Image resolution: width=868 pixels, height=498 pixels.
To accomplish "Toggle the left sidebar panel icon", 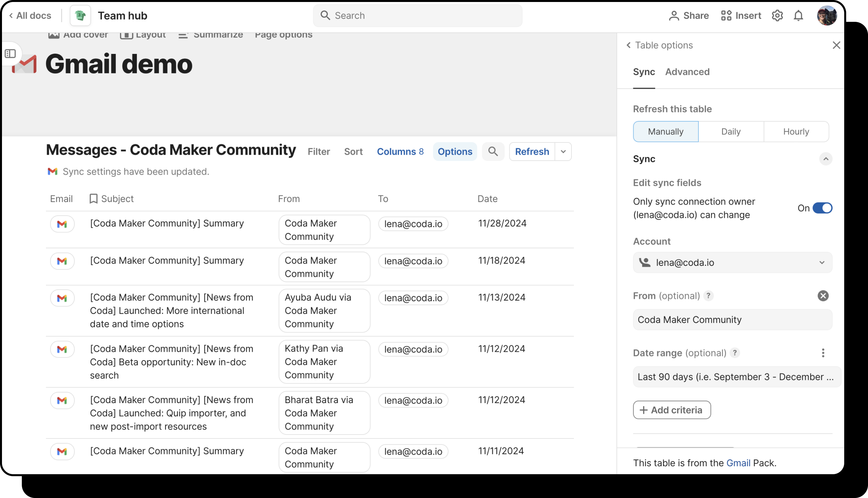I will tap(10, 54).
